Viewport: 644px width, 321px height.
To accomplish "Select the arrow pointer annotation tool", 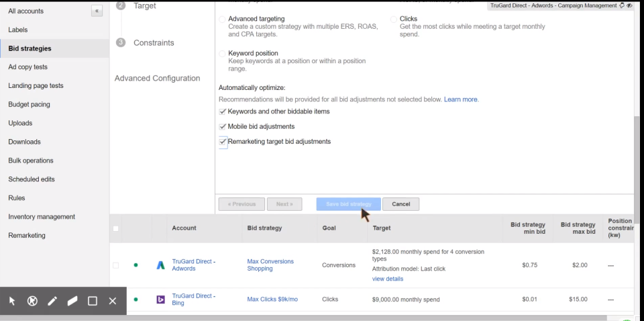I will tap(12, 301).
